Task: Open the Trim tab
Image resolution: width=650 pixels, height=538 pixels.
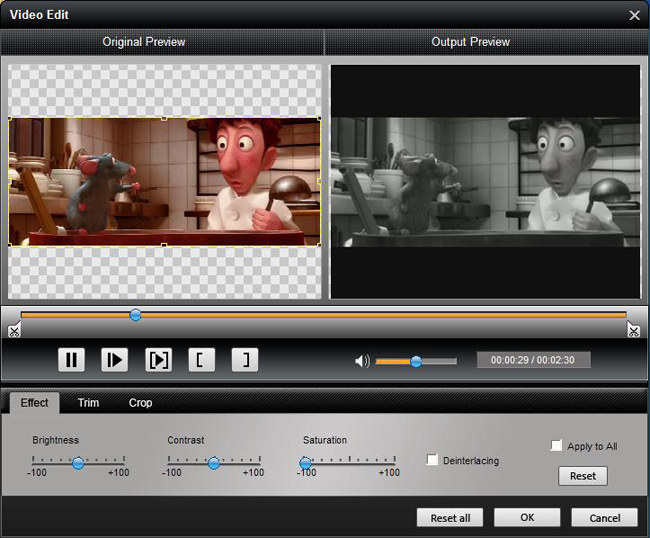Action: pos(88,402)
